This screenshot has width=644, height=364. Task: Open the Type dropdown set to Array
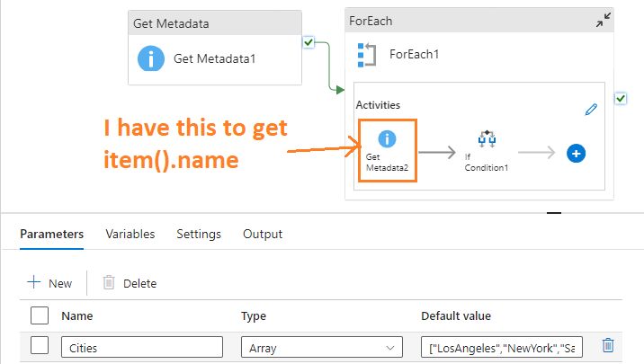[x=321, y=346]
